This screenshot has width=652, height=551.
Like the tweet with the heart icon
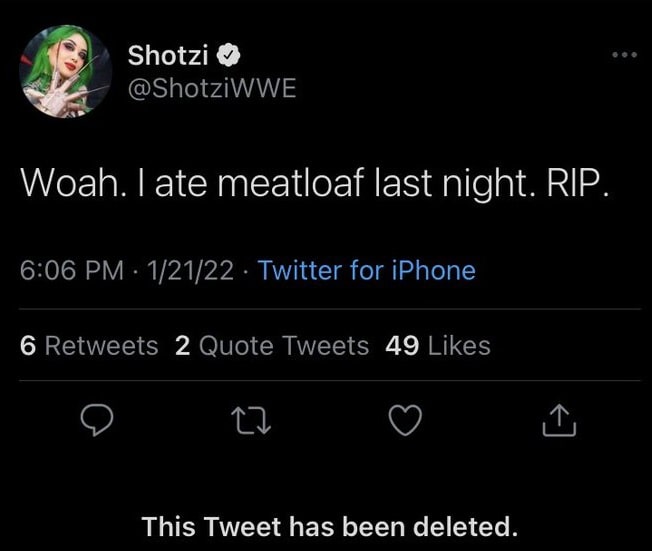[404, 423]
